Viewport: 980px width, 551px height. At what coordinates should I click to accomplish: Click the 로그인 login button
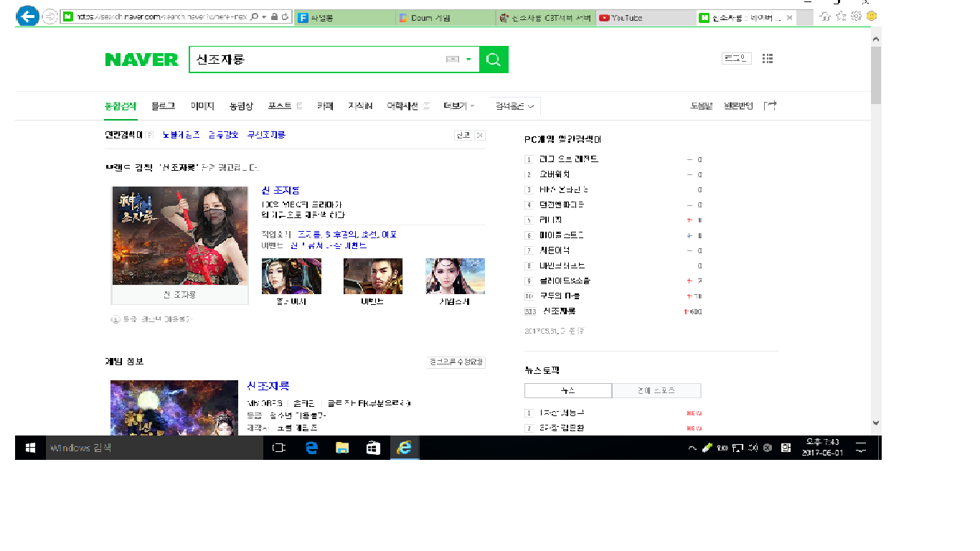[736, 59]
